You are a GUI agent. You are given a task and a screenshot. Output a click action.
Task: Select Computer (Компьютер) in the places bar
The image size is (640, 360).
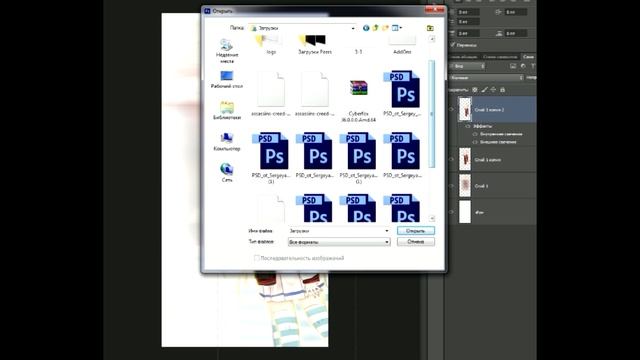tap(227, 142)
